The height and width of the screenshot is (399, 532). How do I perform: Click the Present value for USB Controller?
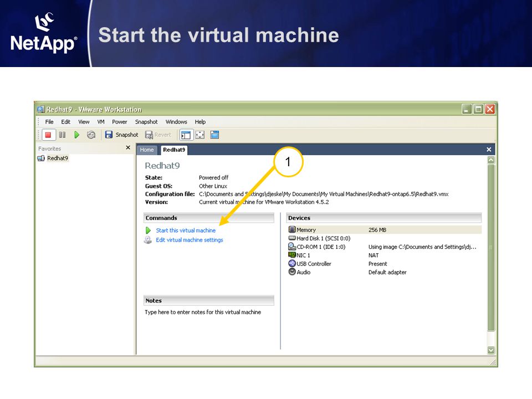[377, 264]
